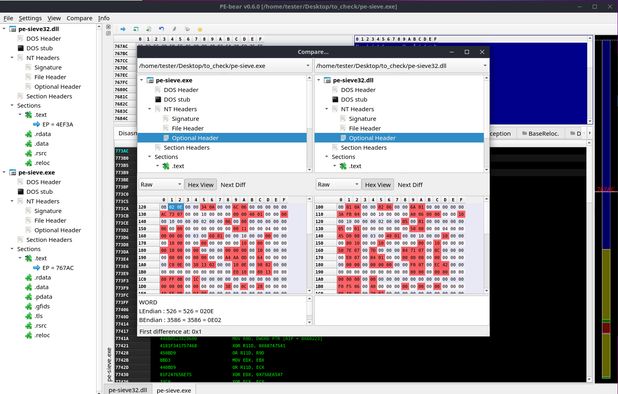Open the Info menu
Screen dimensions: 618x394
(x=104, y=19)
